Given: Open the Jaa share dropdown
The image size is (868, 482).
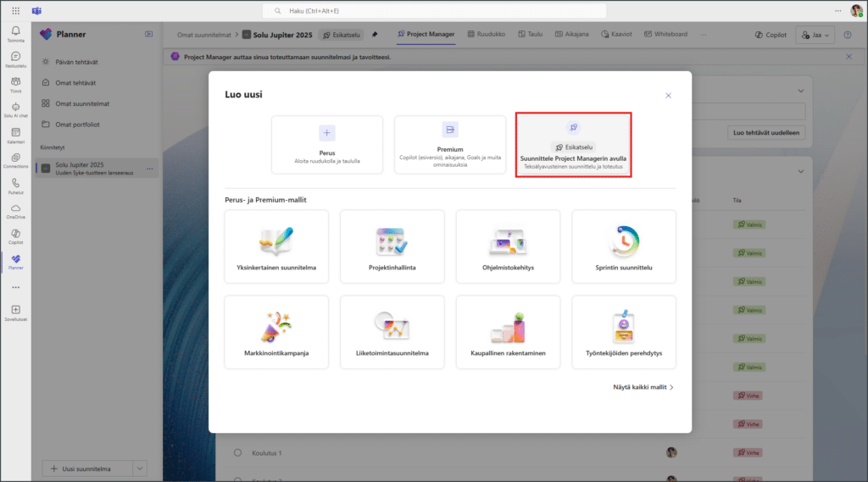Looking at the screenshot, I should [817, 35].
